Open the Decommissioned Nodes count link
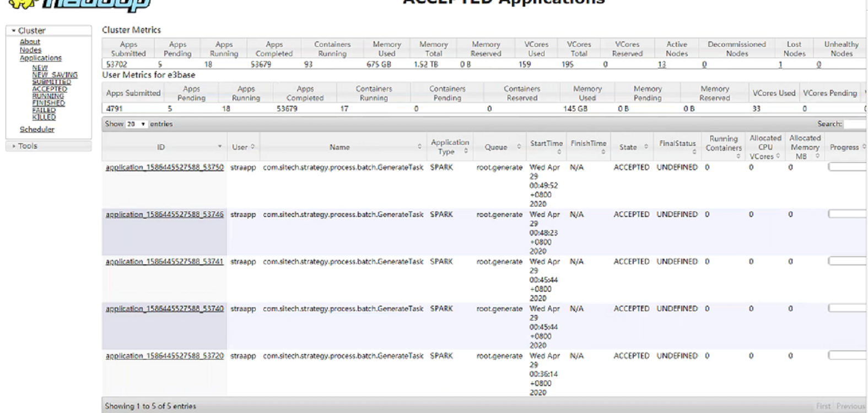The height and width of the screenshot is (413, 868). [x=704, y=64]
